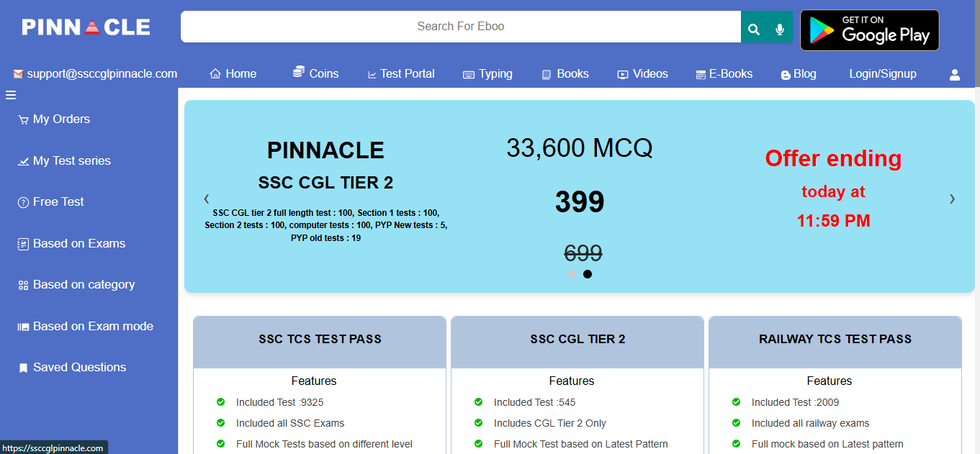
Task: Click the search magnifier icon
Action: pos(753,29)
